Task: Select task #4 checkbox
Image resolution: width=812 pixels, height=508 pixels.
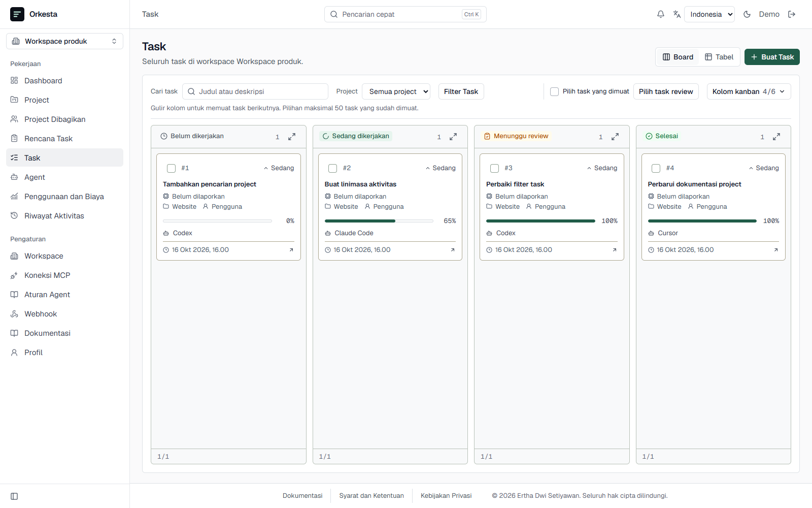Action: coord(656,168)
